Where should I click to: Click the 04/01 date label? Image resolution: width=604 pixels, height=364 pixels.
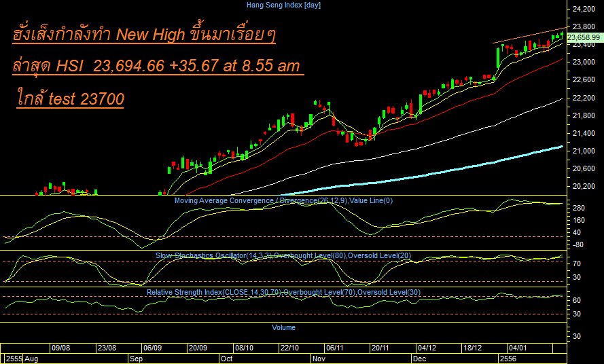coord(517,348)
